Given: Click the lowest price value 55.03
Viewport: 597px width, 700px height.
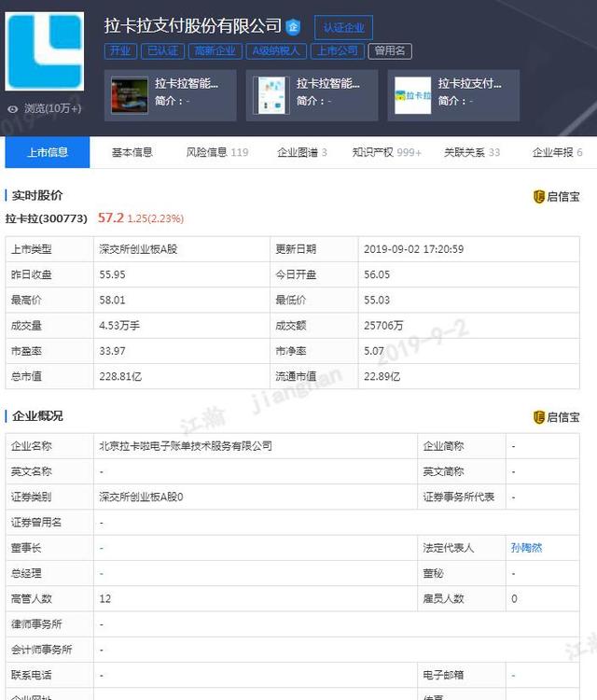Looking at the screenshot, I should pyautogui.click(x=377, y=300).
